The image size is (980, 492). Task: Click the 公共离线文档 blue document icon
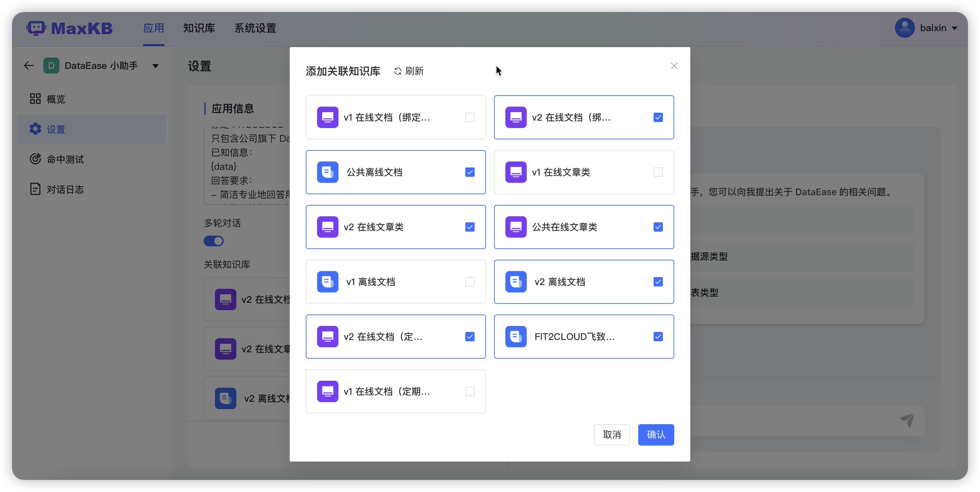pos(327,172)
